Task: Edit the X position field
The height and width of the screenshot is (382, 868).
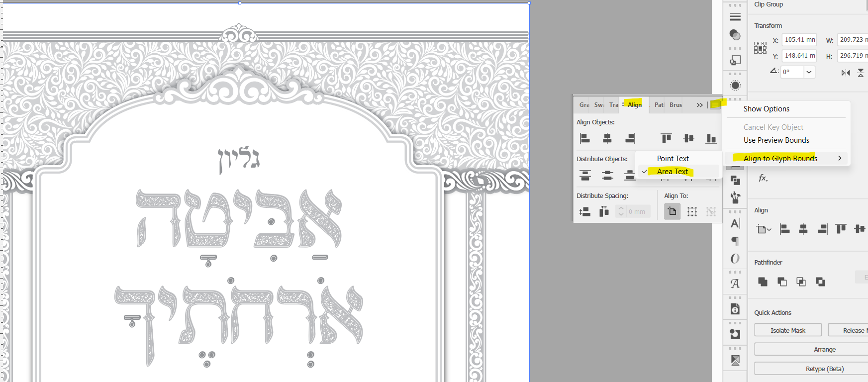Action: pos(799,40)
